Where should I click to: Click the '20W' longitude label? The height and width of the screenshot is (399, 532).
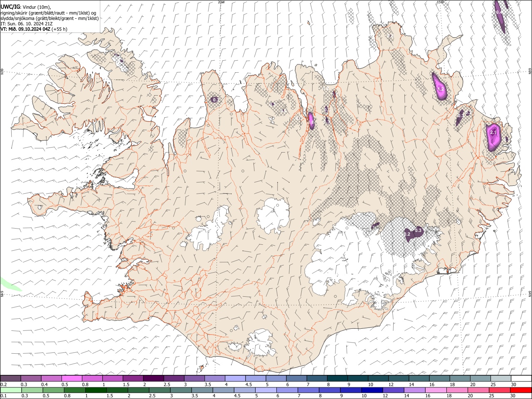(222, 2)
